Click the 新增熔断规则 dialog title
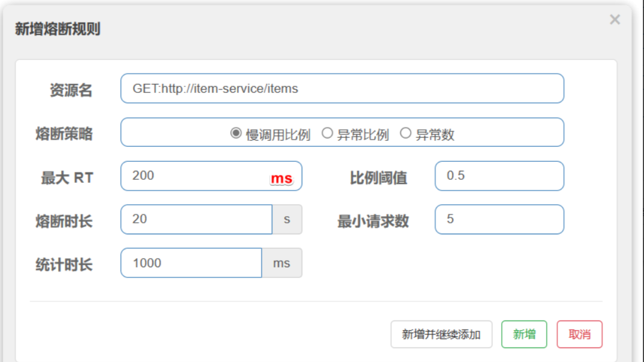The height and width of the screenshot is (362, 644). pos(57,29)
